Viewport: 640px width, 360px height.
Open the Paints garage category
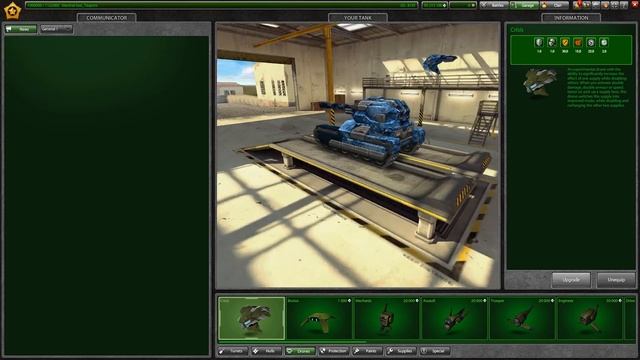367,351
